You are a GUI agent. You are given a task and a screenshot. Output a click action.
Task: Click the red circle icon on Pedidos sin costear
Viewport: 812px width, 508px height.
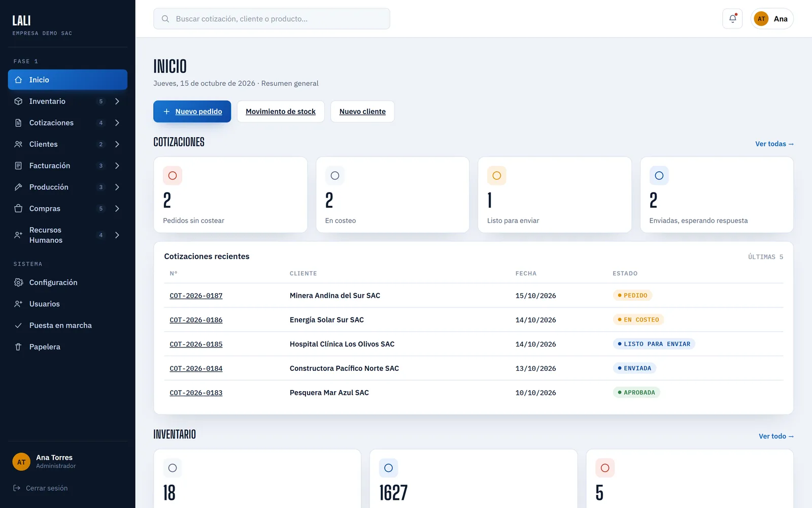[173, 175]
